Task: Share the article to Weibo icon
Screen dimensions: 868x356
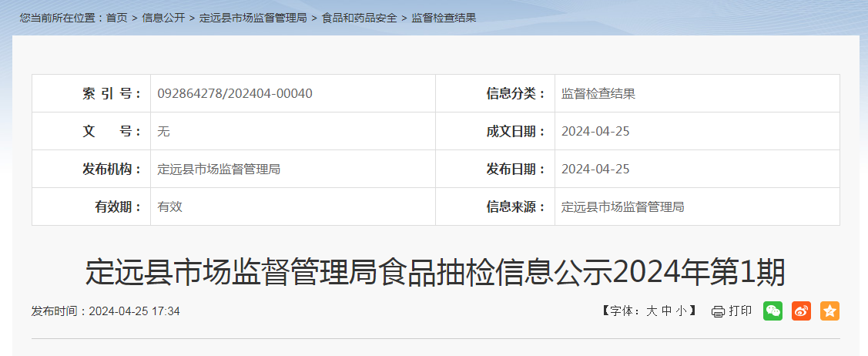Action: (x=801, y=311)
